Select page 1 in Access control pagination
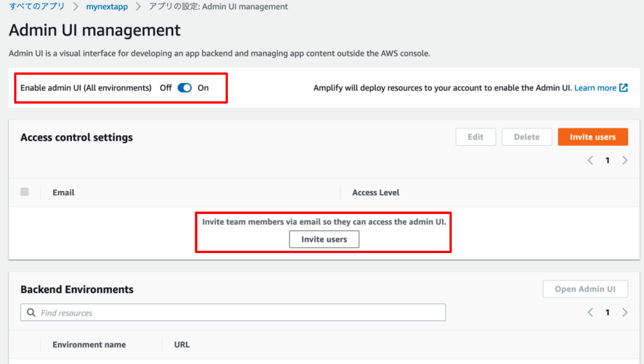The image size is (644, 364). (x=607, y=160)
